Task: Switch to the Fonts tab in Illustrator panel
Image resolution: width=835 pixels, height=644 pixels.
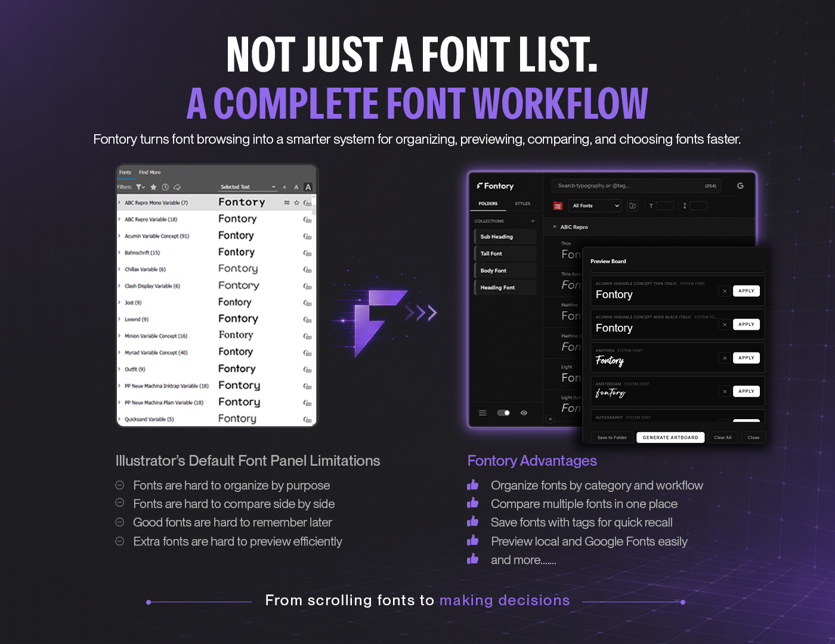Action: [x=125, y=172]
